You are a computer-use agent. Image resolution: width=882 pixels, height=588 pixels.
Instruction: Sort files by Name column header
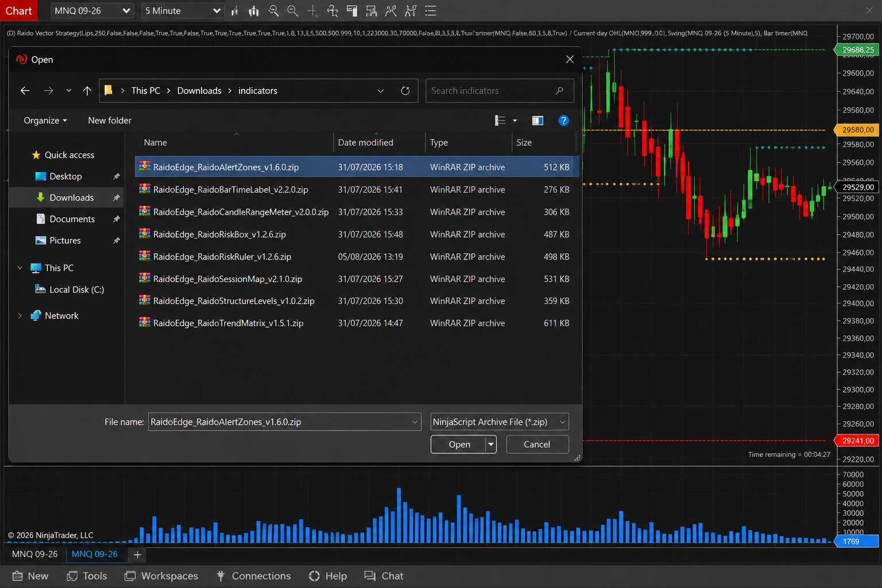235,142
